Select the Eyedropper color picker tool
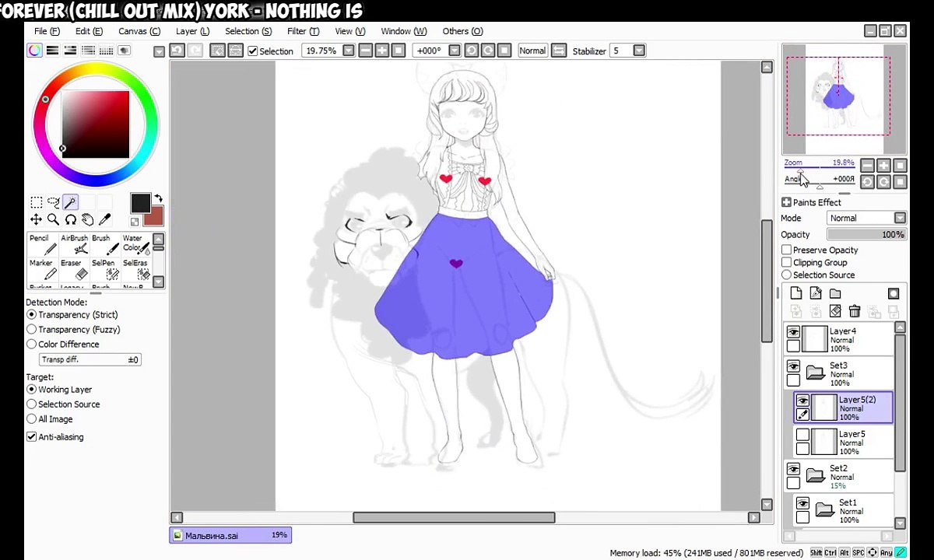Screen dimensions: 934x560 (x=104, y=220)
